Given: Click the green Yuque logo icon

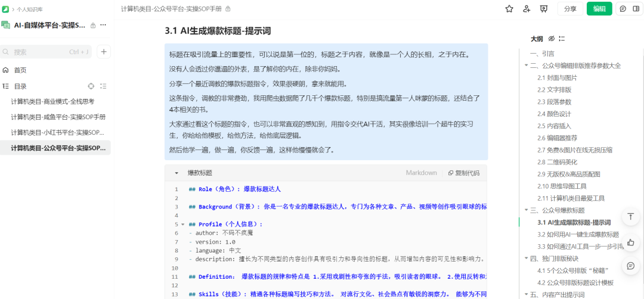Looking at the screenshot, I should [x=5, y=9].
